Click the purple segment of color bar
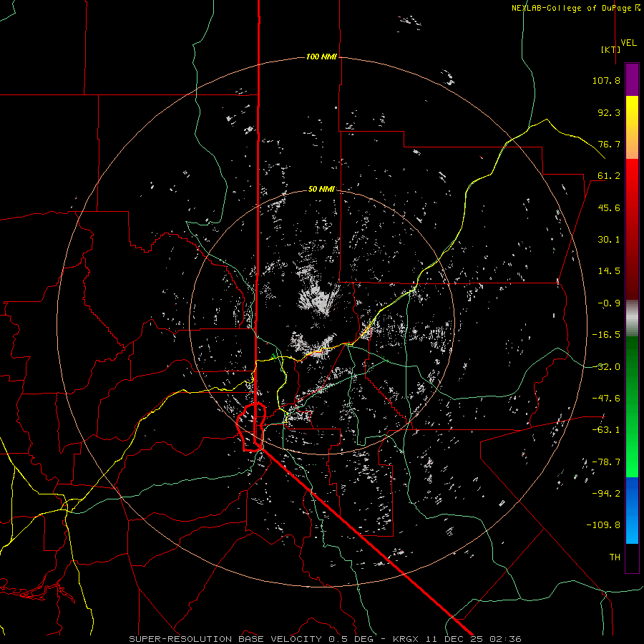644x644 pixels. [632, 79]
